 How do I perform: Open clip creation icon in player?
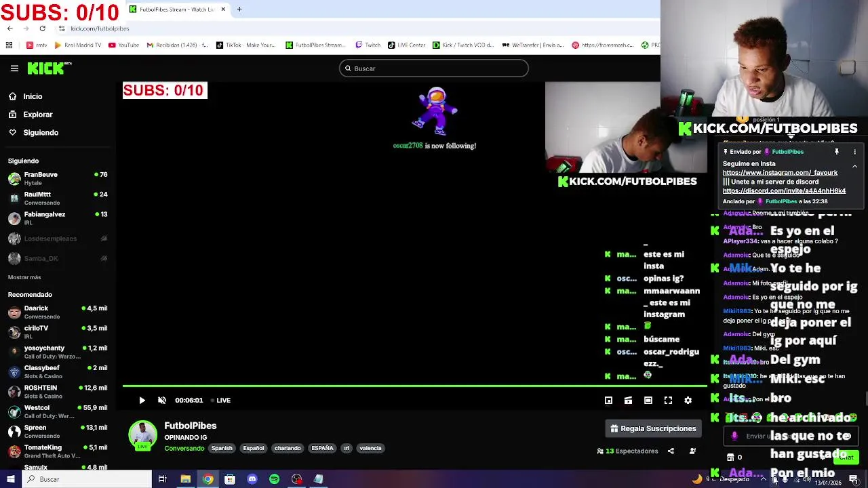pos(628,401)
